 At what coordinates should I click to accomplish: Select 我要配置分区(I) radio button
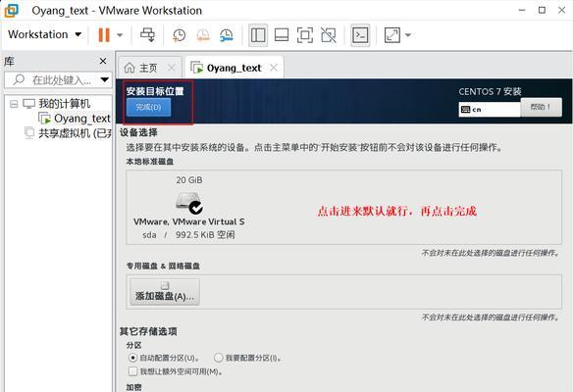pyautogui.click(x=218, y=358)
